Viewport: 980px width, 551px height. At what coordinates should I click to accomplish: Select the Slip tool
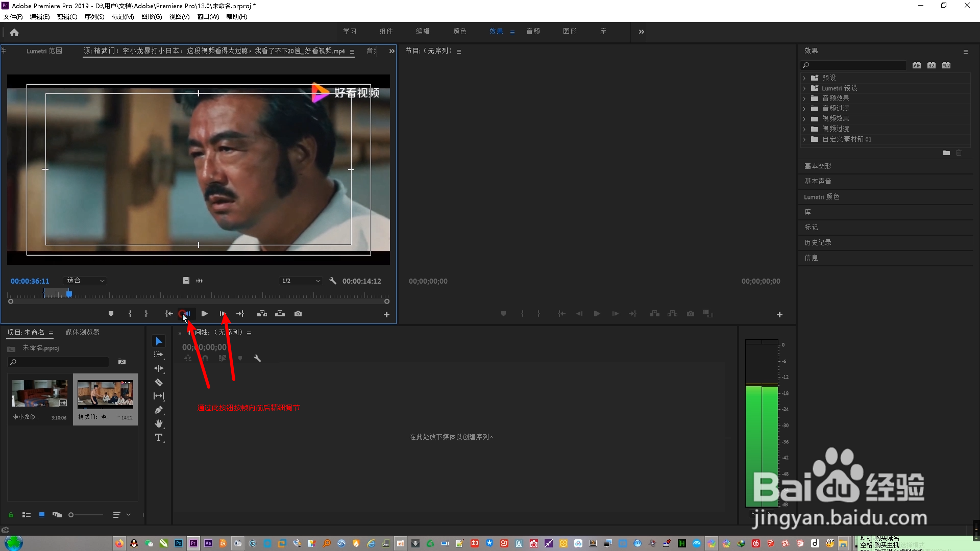coord(159,396)
